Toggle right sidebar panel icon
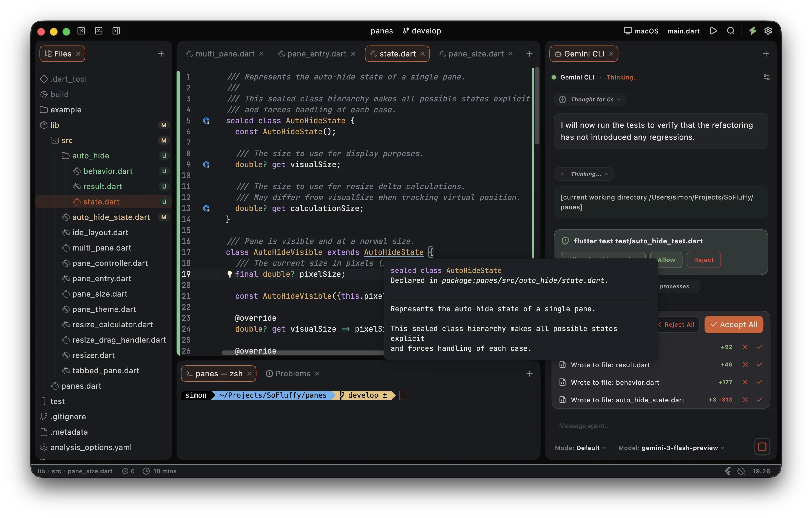This screenshot has height=518, width=812. click(x=116, y=31)
